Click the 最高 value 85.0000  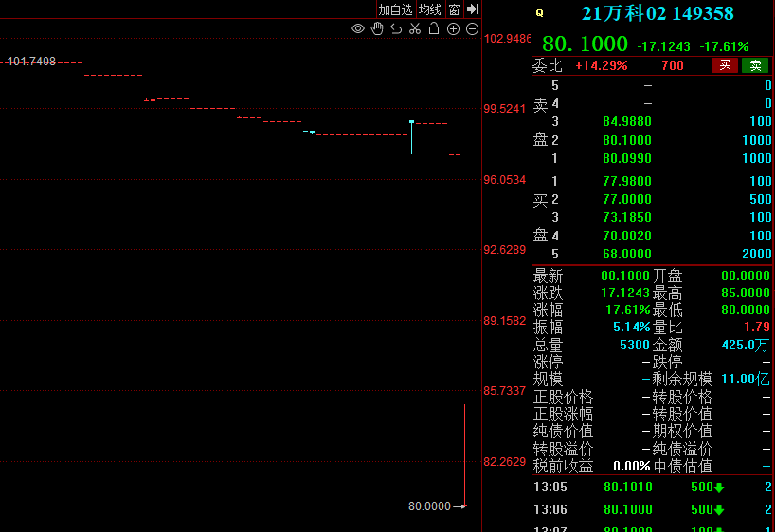tap(746, 293)
